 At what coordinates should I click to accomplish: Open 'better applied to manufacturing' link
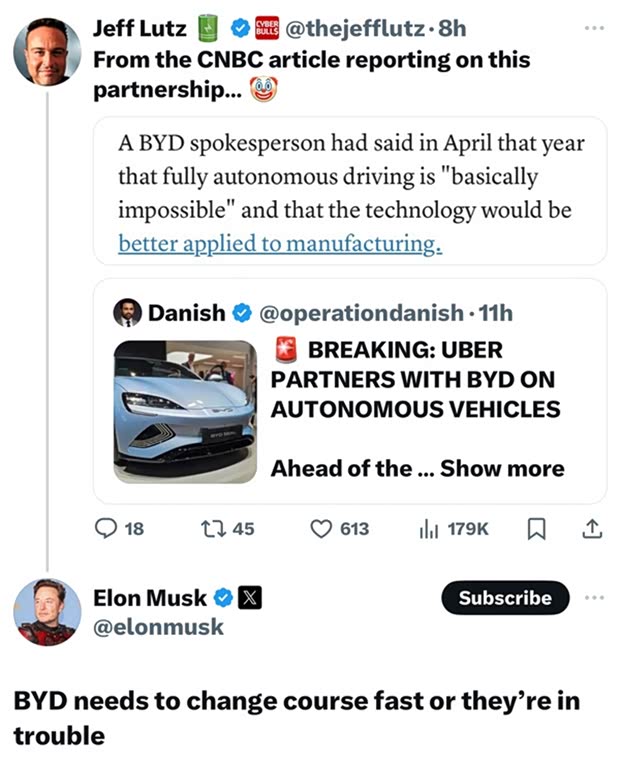280,243
